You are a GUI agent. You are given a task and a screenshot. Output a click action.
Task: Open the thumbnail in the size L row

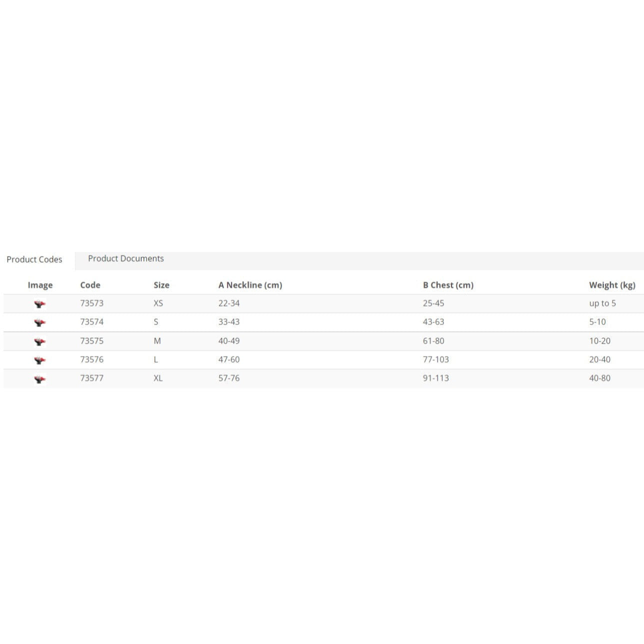coord(40,360)
